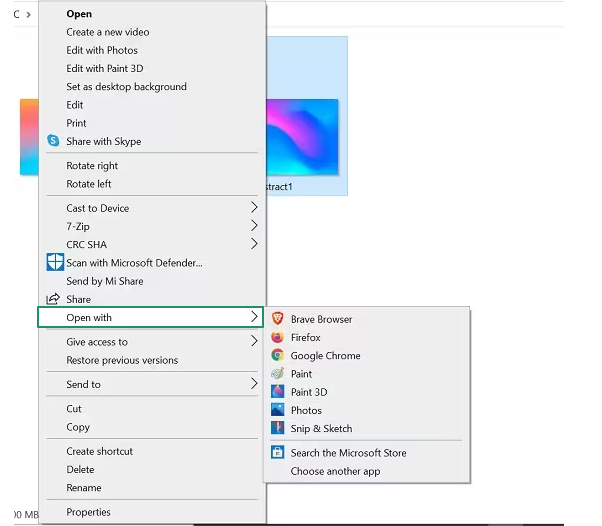This screenshot has width=602, height=526.
Task: Choose Rotate left
Action: tap(89, 184)
